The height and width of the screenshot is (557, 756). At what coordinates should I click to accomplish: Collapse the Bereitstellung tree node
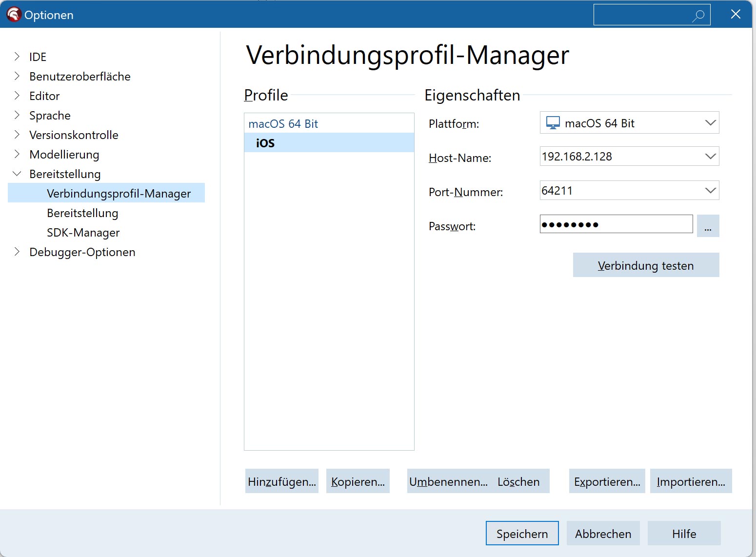(x=17, y=174)
